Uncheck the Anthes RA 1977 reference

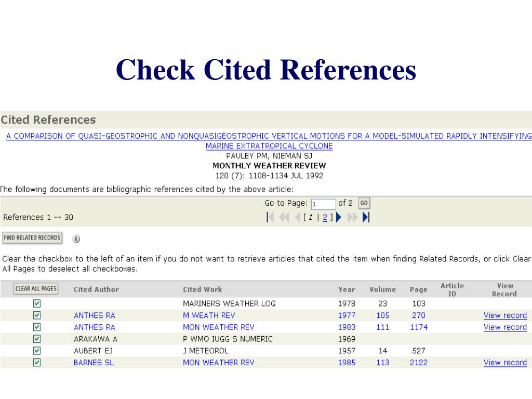pyautogui.click(x=37, y=315)
